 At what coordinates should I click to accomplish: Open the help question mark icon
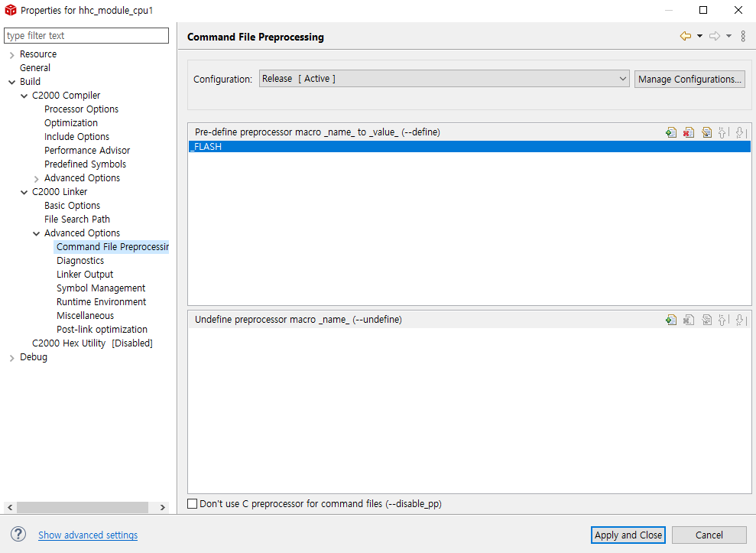[18, 534]
